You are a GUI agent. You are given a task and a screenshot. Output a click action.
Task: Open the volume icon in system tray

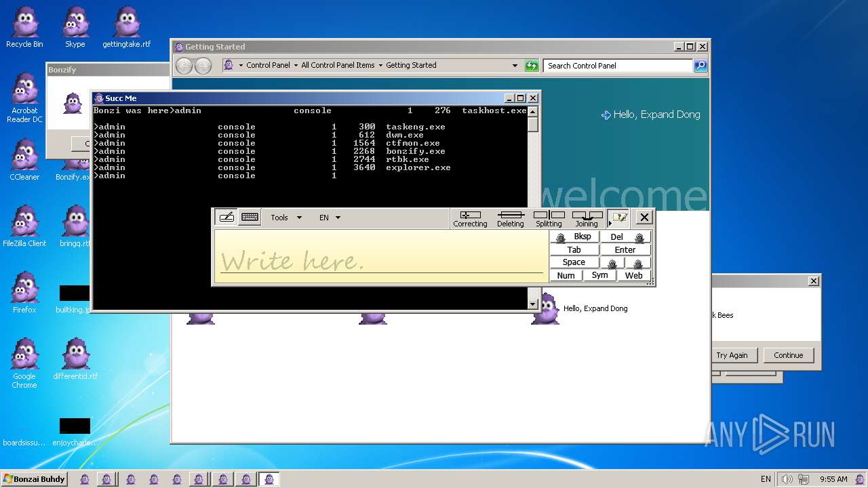(787, 479)
